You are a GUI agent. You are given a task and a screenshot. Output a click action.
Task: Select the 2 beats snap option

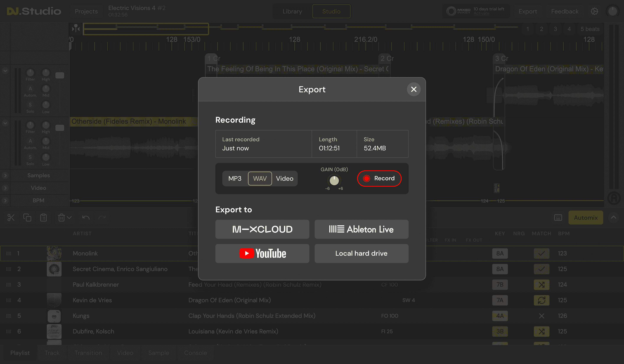[541, 29]
